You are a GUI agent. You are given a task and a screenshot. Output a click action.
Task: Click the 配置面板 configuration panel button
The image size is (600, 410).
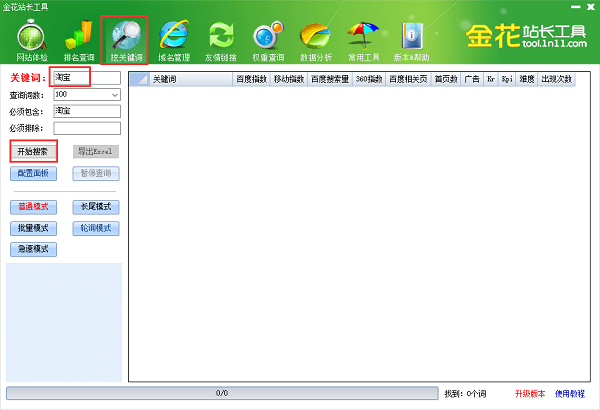[x=33, y=173]
